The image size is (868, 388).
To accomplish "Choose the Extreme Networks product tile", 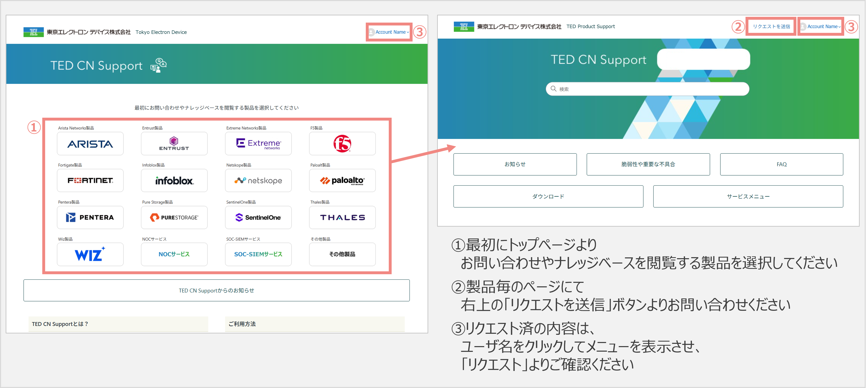I will pyautogui.click(x=258, y=144).
